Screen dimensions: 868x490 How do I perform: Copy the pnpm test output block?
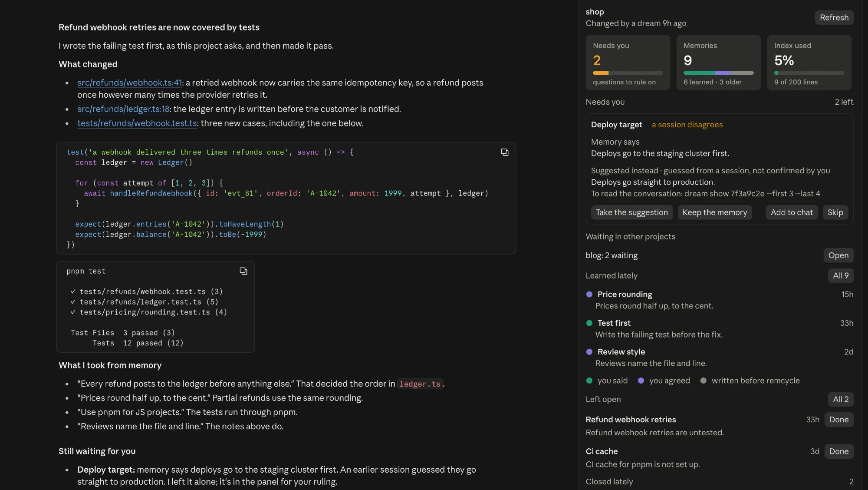[243, 271]
